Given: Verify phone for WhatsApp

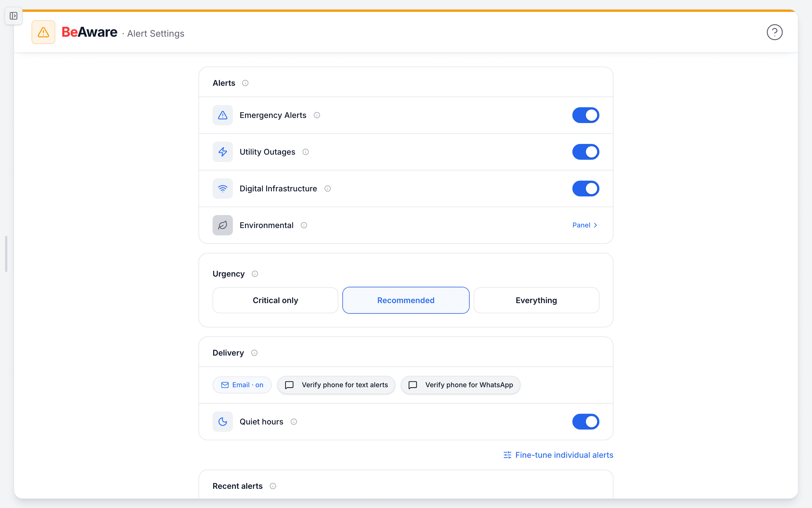Looking at the screenshot, I should tap(461, 385).
